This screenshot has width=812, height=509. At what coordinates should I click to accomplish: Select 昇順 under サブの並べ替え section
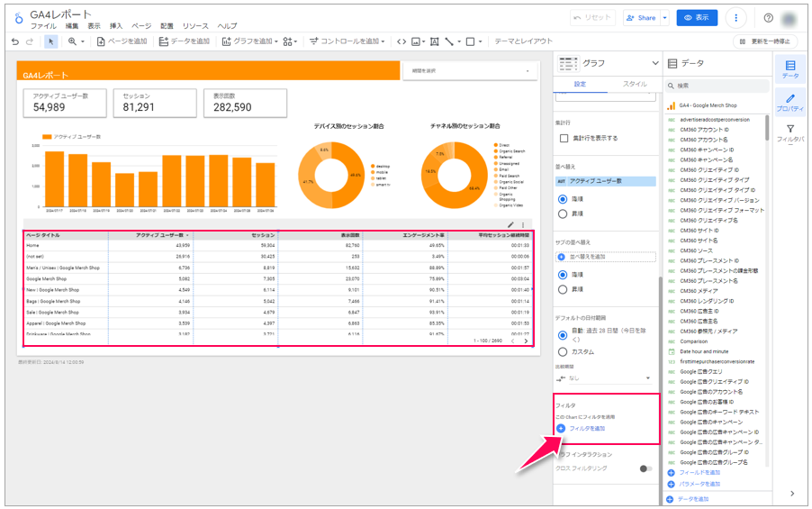pos(563,289)
